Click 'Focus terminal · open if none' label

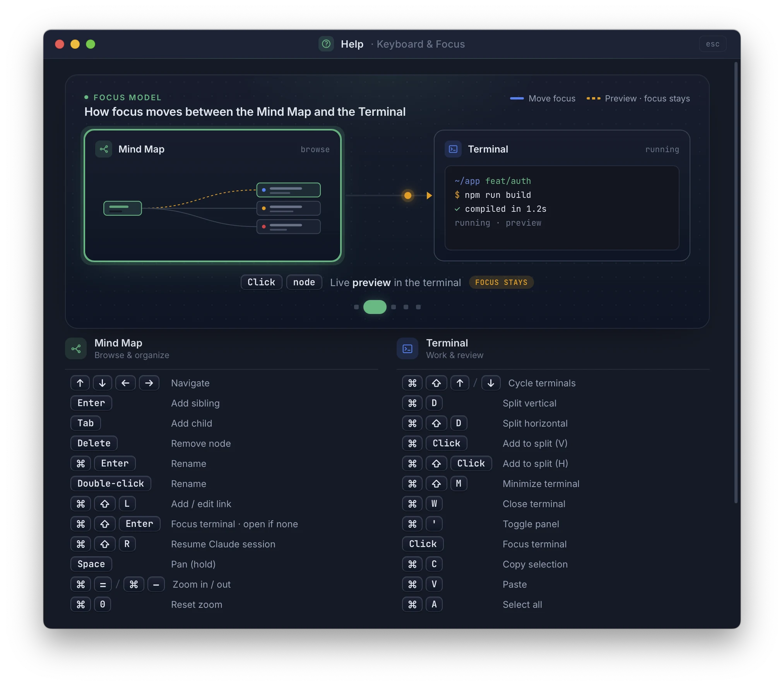(235, 524)
